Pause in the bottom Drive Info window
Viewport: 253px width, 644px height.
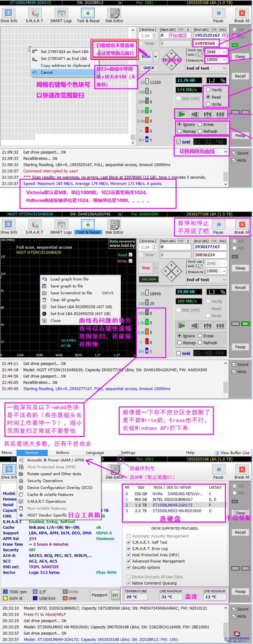[x=218, y=472]
